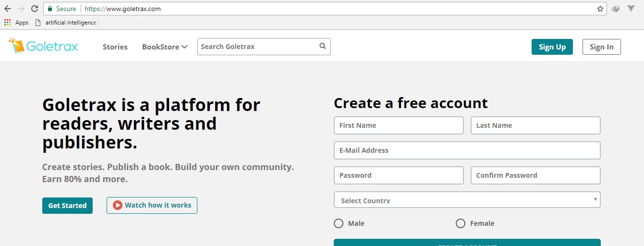Click the First Name field
Image resolution: width=644 pixels, height=246 pixels.
[399, 125]
